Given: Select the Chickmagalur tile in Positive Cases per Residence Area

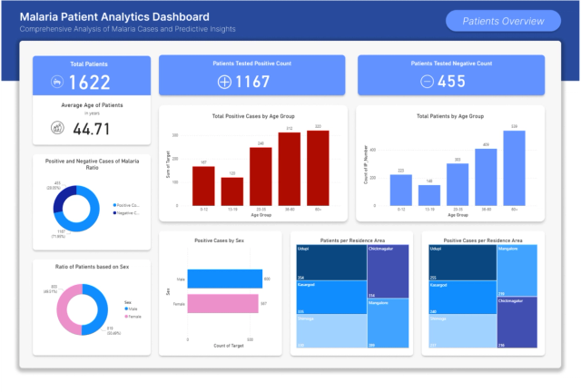Looking at the screenshot, I should point(517,322).
